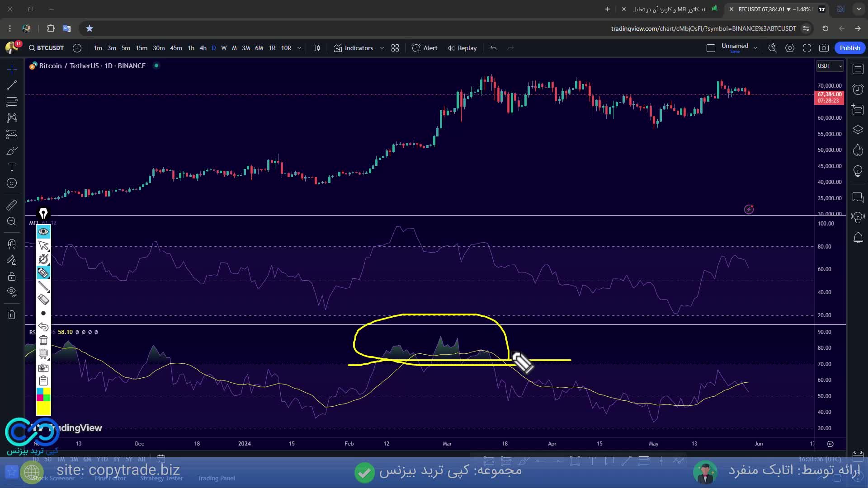
Task: Click the BTCUSDT symbol search field
Action: (x=47, y=48)
